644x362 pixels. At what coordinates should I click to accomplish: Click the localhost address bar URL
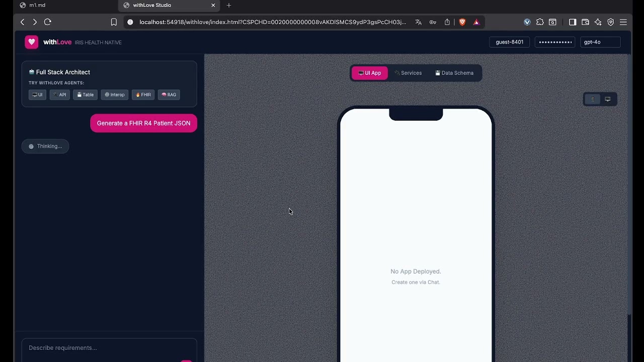272,22
